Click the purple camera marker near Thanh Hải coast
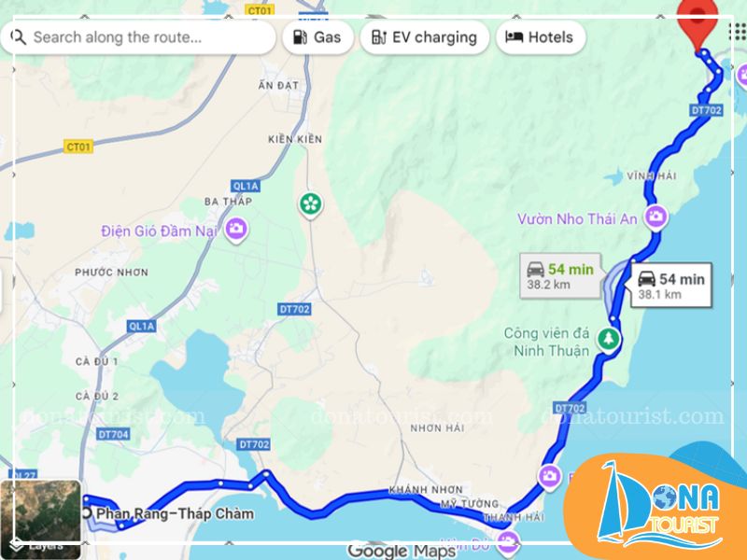The height and width of the screenshot is (560, 747). pos(549,477)
